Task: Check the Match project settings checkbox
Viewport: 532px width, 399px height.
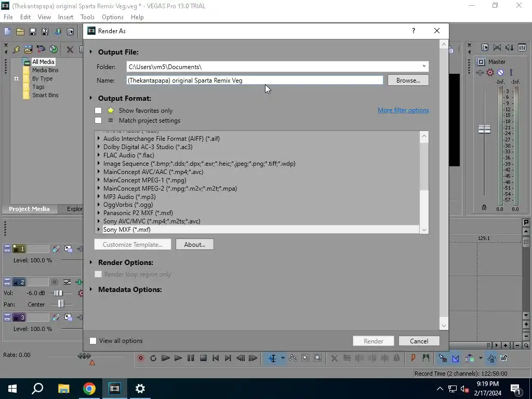Action: pyautogui.click(x=98, y=120)
